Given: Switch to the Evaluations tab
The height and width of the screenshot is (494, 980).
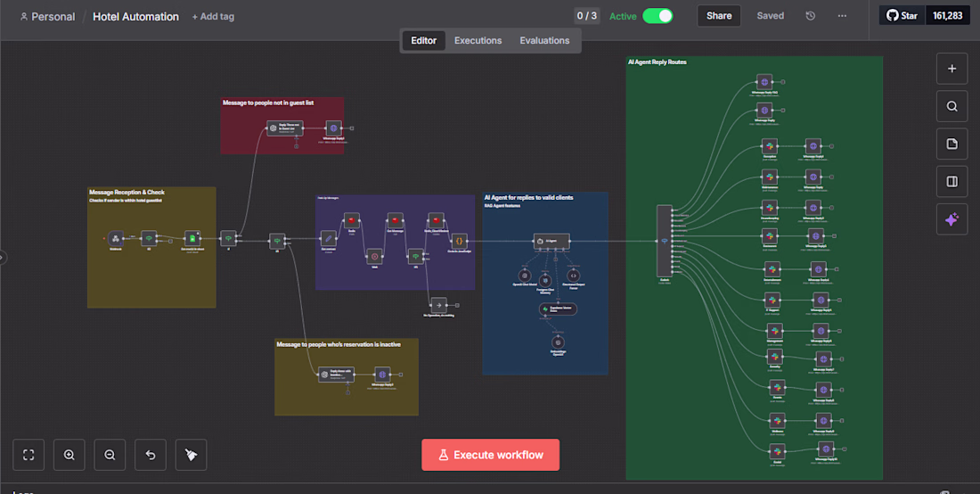Looking at the screenshot, I should point(544,41).
